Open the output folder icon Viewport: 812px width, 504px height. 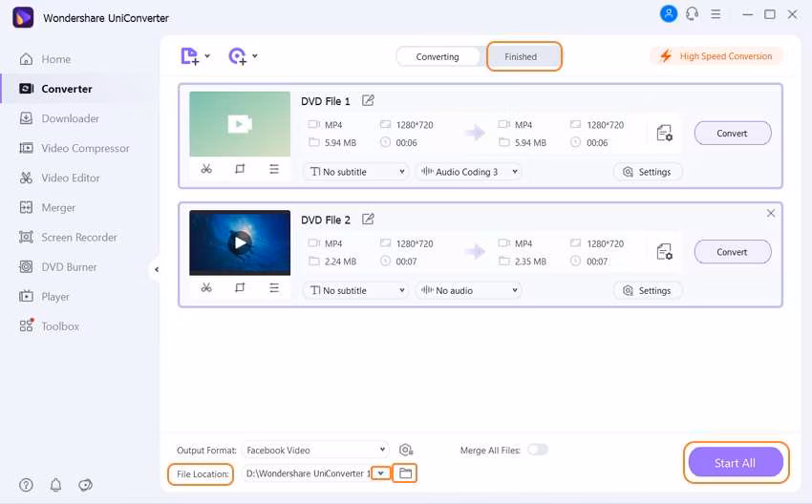click(405, 472)
